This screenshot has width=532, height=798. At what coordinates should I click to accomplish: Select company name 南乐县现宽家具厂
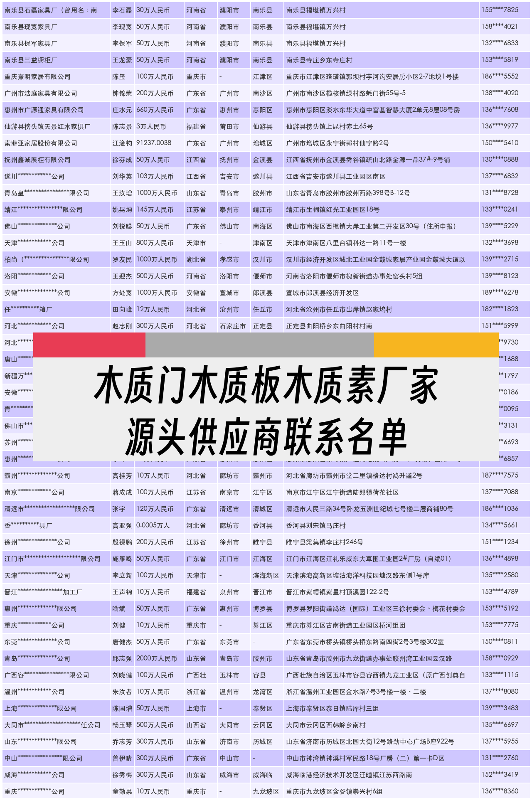(x=31, y=27)
